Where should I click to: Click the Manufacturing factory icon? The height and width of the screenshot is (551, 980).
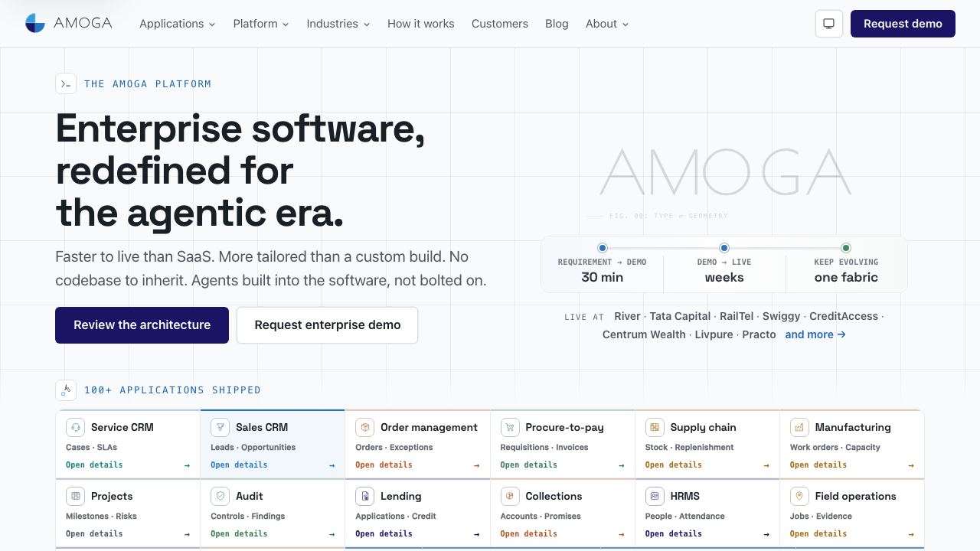(799, 427)
